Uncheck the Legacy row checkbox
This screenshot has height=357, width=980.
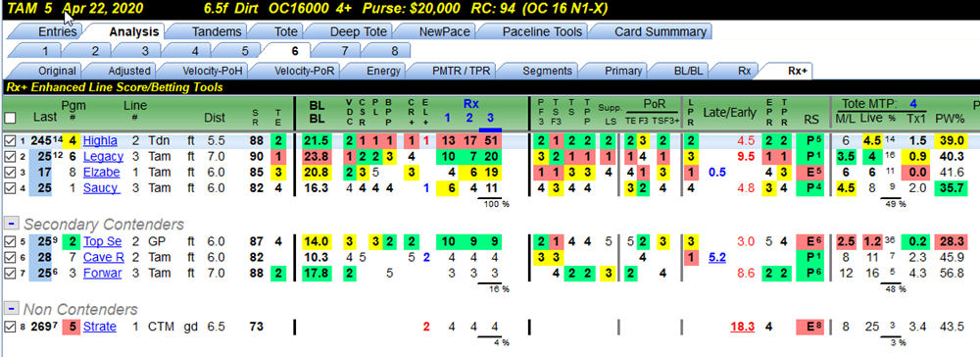click(x=10, y=156)
